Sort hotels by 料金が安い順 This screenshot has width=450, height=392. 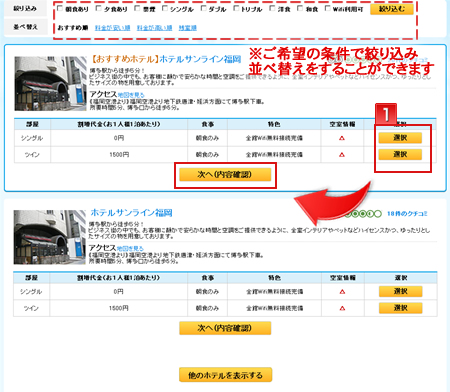[x=112, y=28]
